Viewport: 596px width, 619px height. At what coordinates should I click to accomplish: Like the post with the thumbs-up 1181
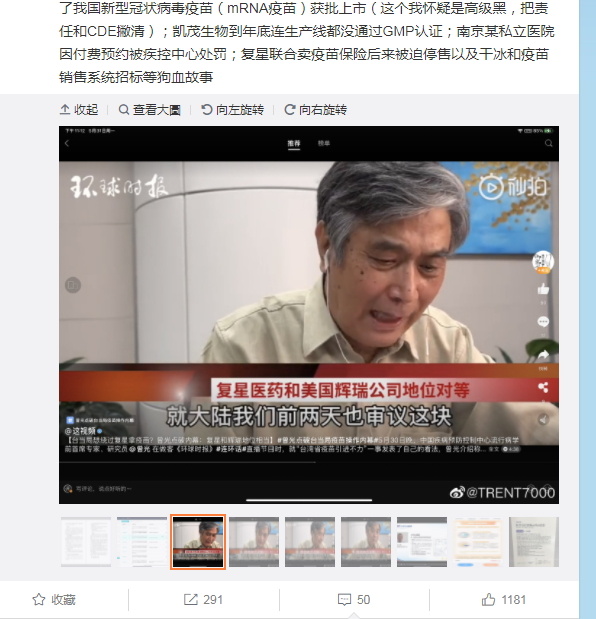(488, 600)
